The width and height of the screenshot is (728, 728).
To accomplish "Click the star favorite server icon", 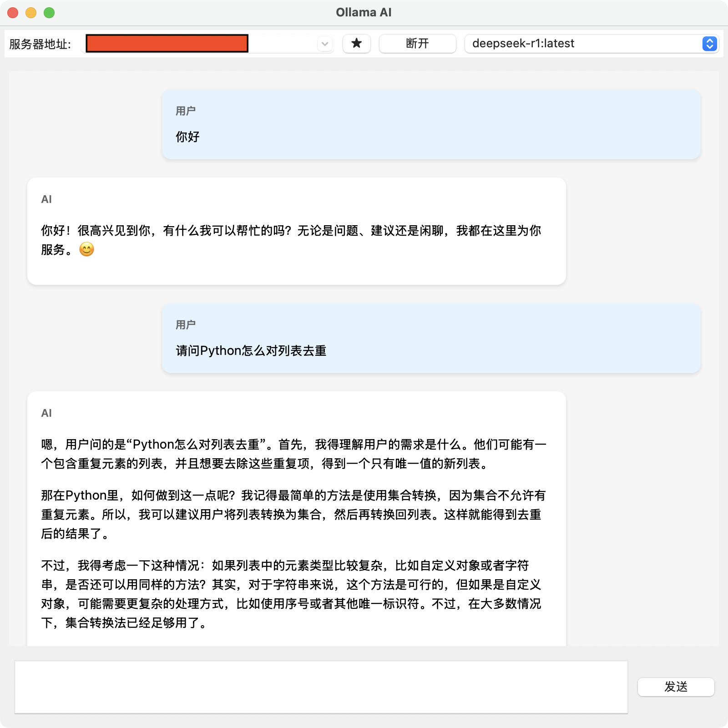I will (x=356, y=44).
